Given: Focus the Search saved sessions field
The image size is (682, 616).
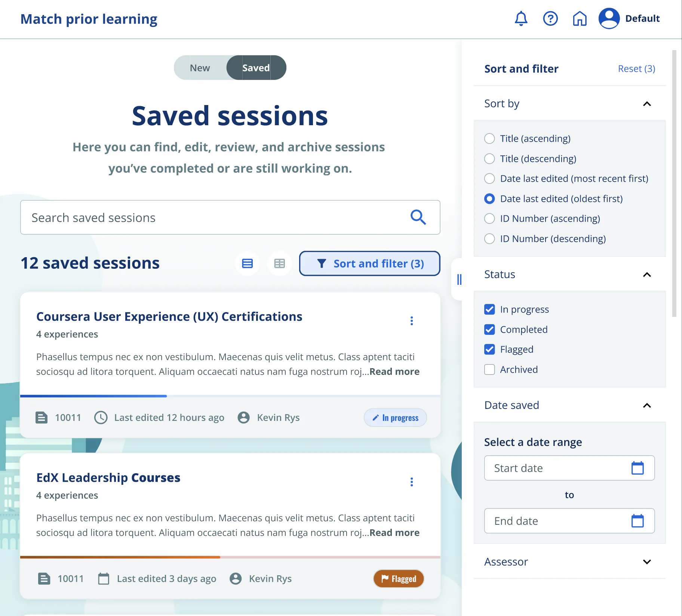Looking at the screenshot, I should (x=230, y=217).
